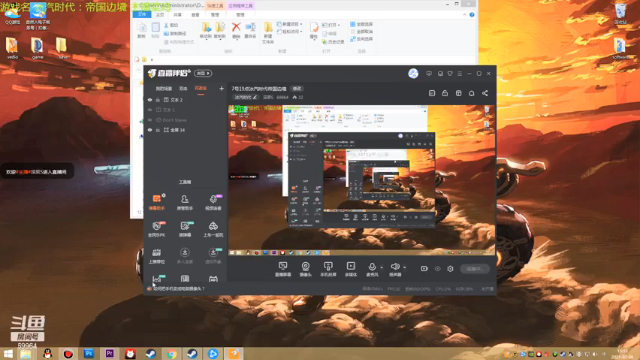Toggle visibility of the 文本 2 source
The width and height of the screenshot is (640, 360).
click(150, 100)
